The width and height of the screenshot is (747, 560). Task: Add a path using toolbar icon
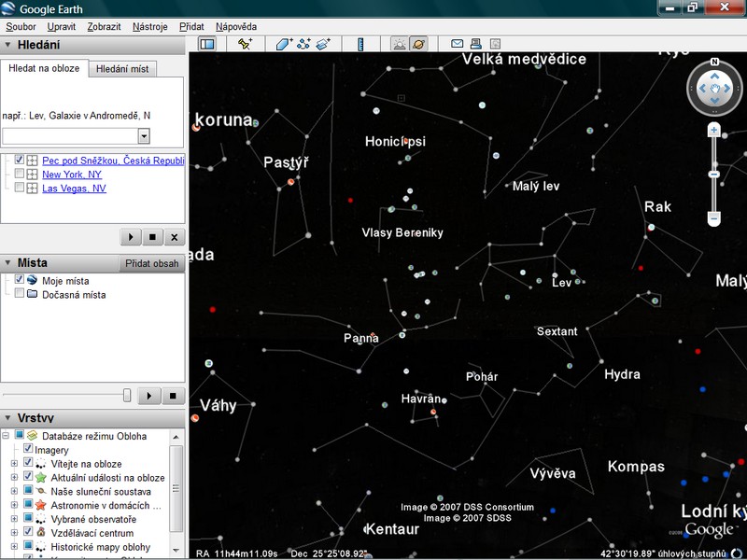[x=303, y=44]
